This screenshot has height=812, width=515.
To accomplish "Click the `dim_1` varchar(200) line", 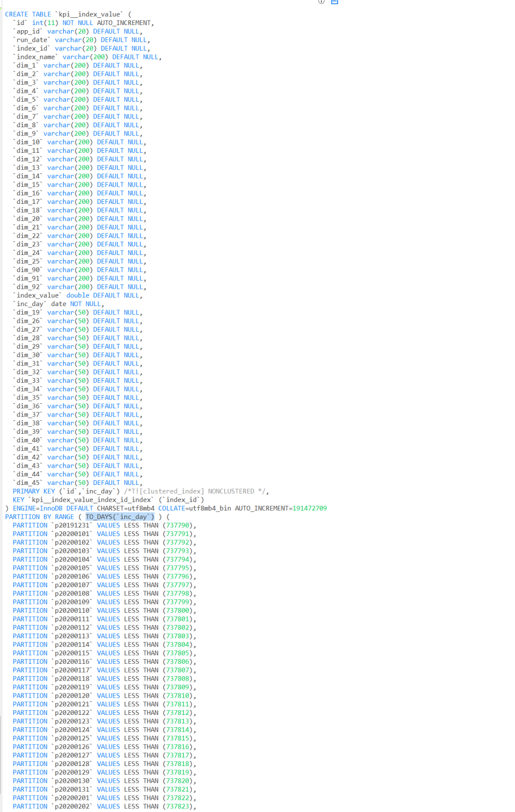I will point(78,65).
